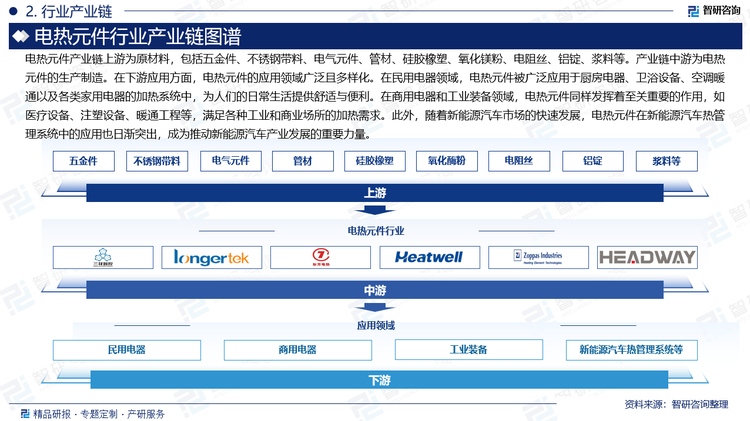Click the diamond icon in title banner
Viewport: 750px width, 421px height.
[21, 36]
